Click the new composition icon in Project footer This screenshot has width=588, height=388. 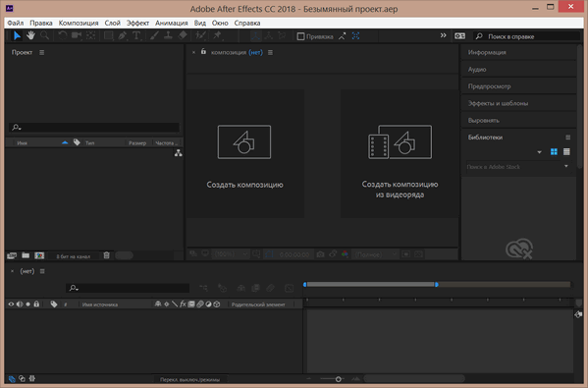click(x=39, y=255)
